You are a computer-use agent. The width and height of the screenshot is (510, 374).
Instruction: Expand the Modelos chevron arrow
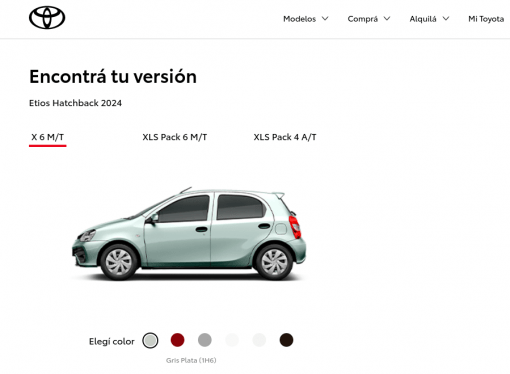325,19
